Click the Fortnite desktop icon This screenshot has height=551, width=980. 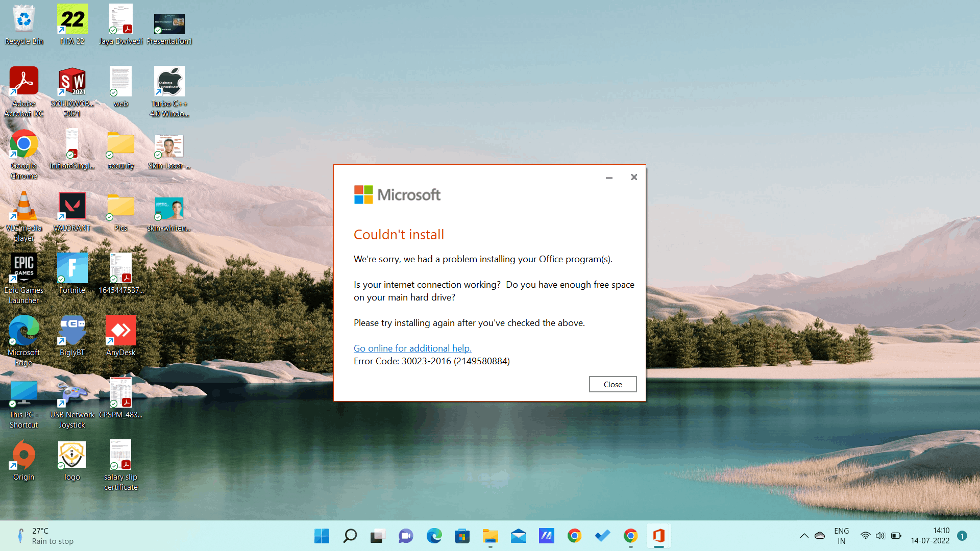coord(72,269)
